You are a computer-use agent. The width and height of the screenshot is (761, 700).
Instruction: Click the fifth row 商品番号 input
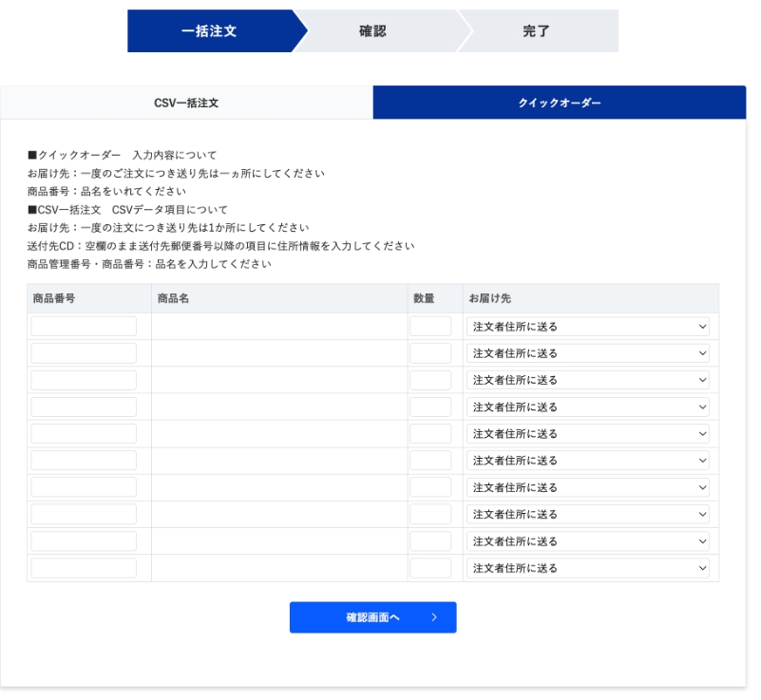(x=83, y=433)
